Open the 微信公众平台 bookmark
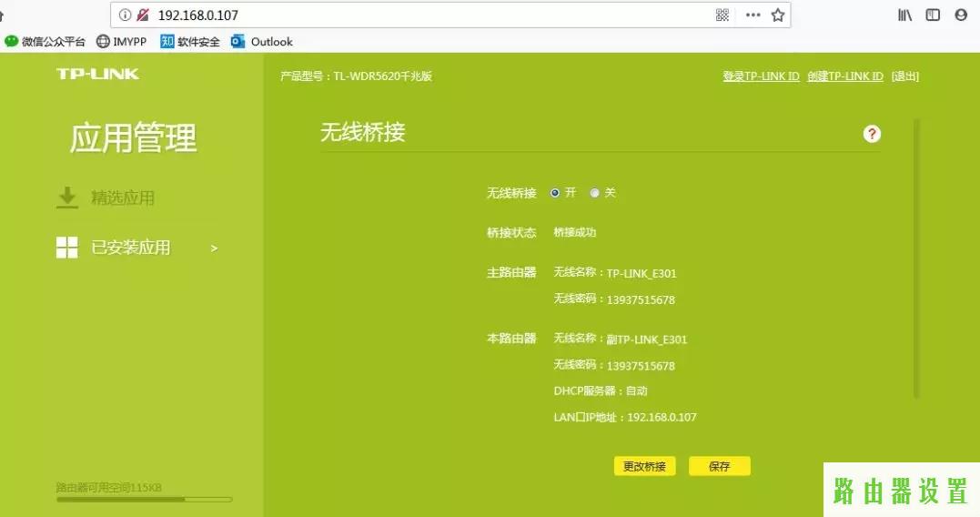The width and height of the screenshot is (980, 517). 45,42
